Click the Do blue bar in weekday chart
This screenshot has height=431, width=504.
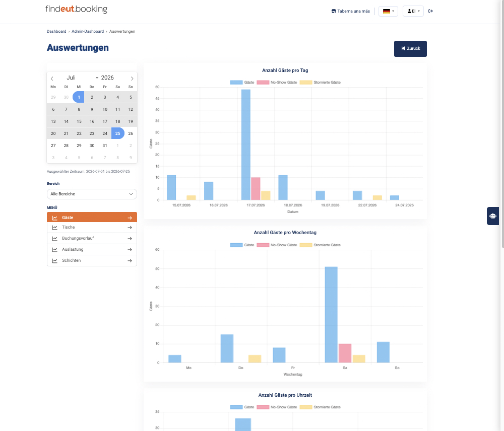click(x=227, y=349)
